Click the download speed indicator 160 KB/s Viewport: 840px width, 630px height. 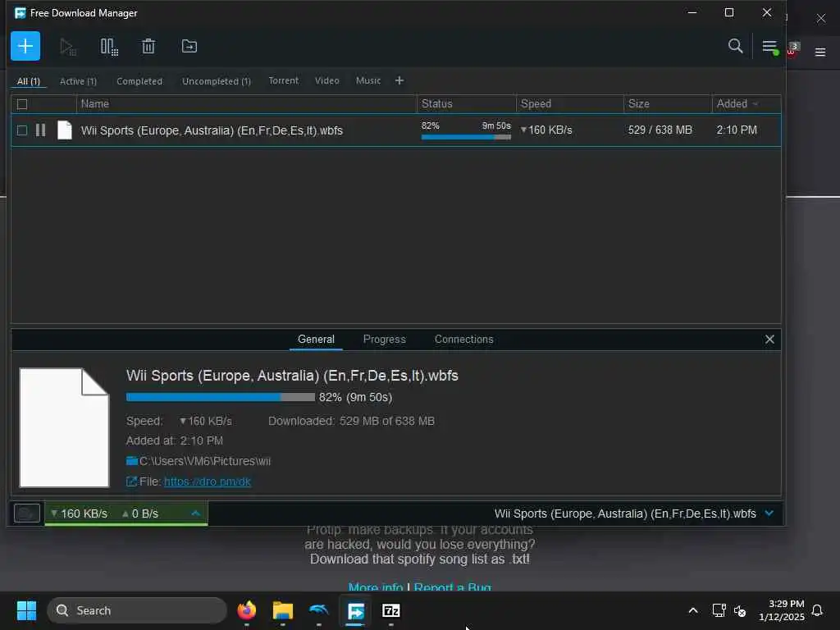(x=80, y=514)
